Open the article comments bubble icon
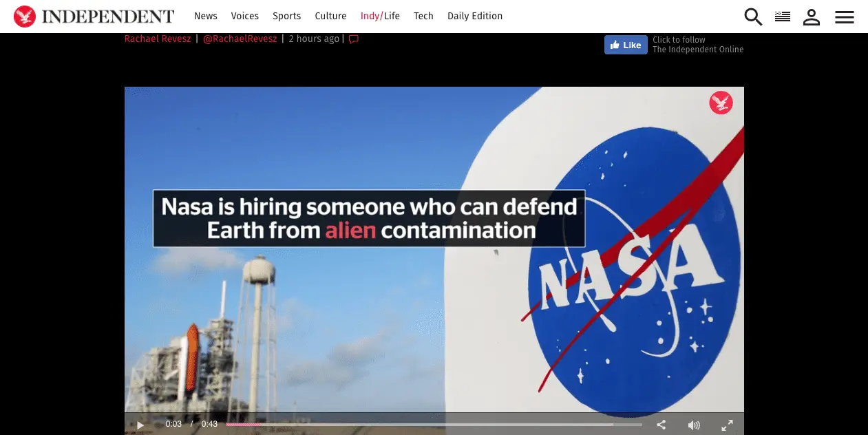This screenshot has height=435, width=868. [354, 39]
